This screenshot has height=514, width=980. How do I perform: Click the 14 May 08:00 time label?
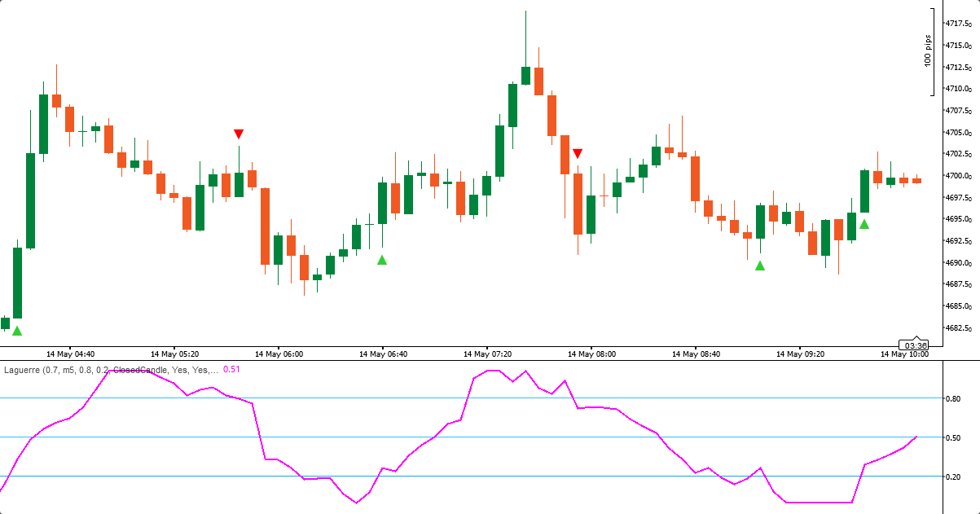[592, 354]
